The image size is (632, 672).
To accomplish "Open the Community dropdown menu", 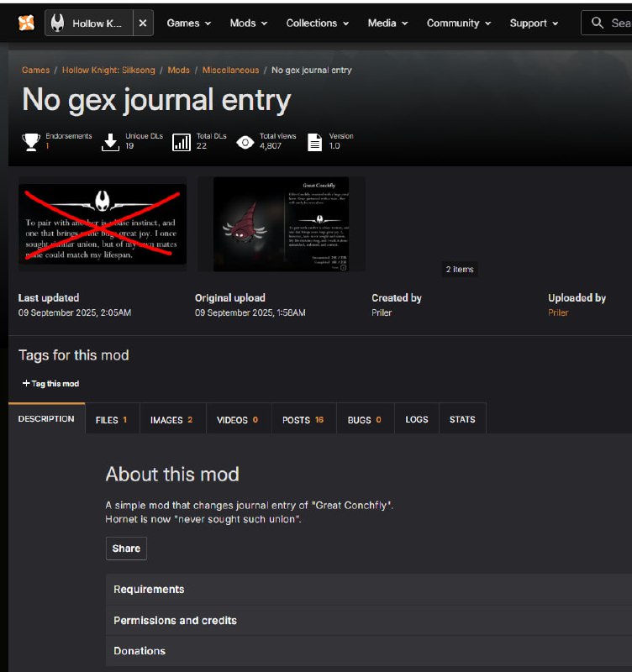I will tap(458, 24).
